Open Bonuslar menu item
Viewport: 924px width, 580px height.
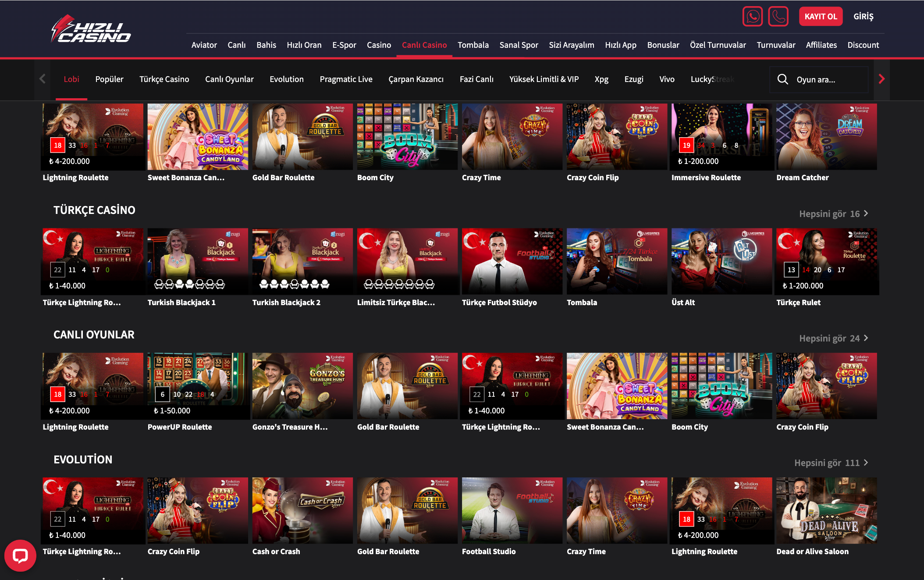click(663, 45)
